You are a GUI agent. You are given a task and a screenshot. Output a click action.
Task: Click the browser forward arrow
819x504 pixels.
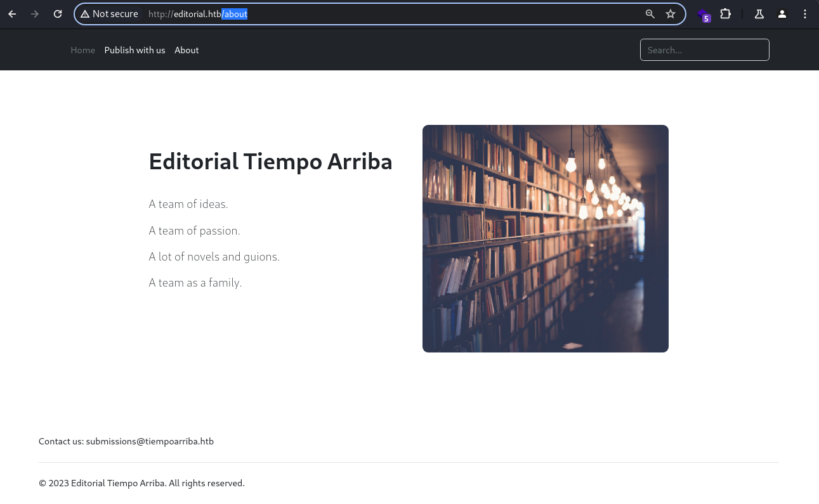(35, 14)
